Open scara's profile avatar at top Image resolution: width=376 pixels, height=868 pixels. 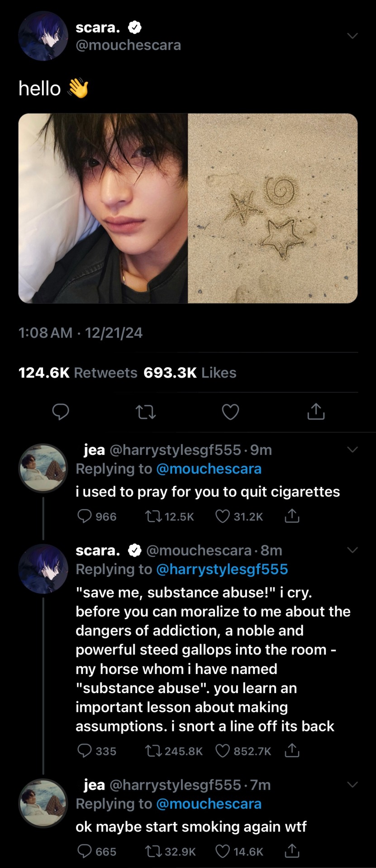(43, 36)
